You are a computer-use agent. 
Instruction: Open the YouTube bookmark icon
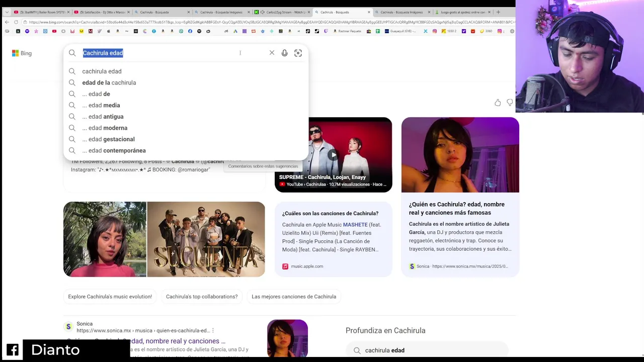54,31
